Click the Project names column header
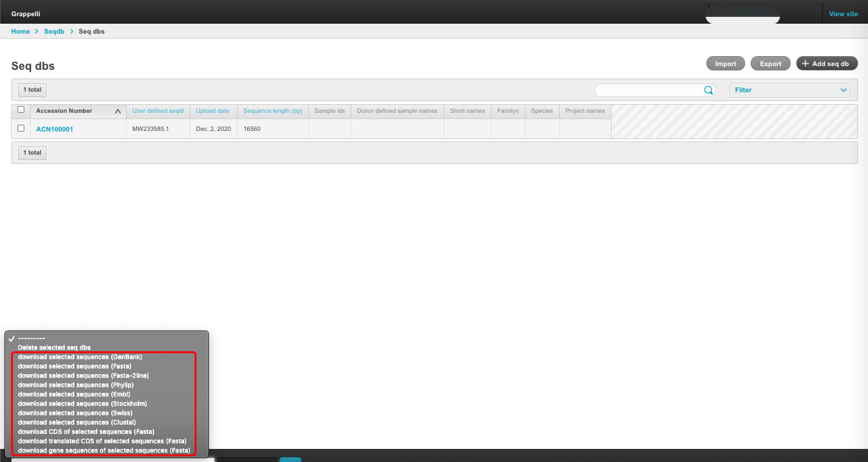The width and height of the screenshot is (868, 462). click(585, 111)
